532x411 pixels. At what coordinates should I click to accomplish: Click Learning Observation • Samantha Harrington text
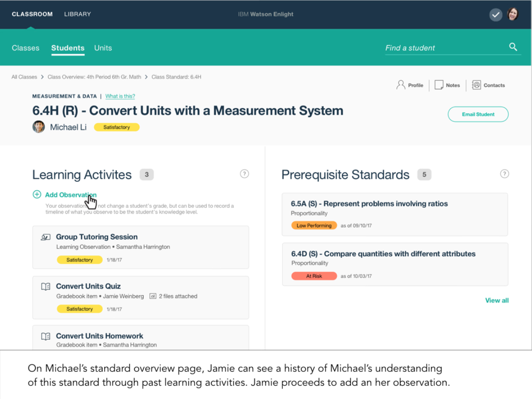coord(113,247)
